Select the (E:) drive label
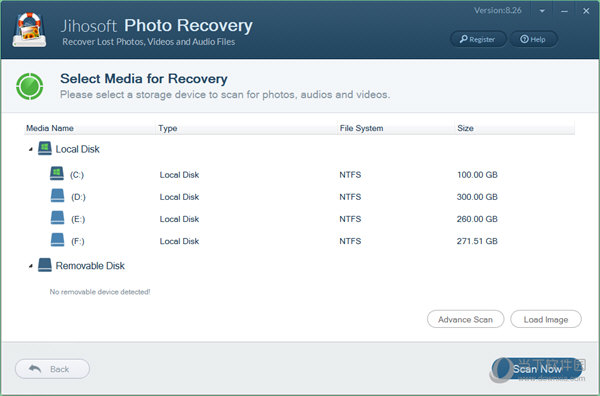This screenshot has width=600, height=396. (x=78, y=219)
